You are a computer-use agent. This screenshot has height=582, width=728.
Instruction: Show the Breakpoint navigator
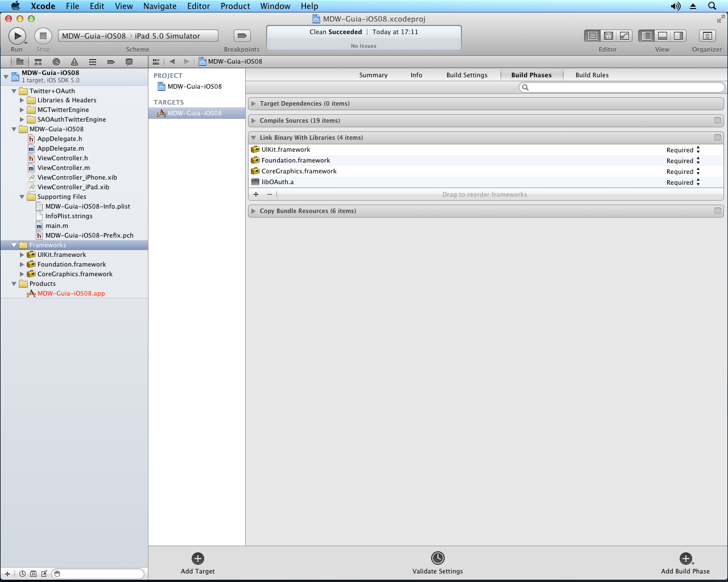tap(111, 61)
